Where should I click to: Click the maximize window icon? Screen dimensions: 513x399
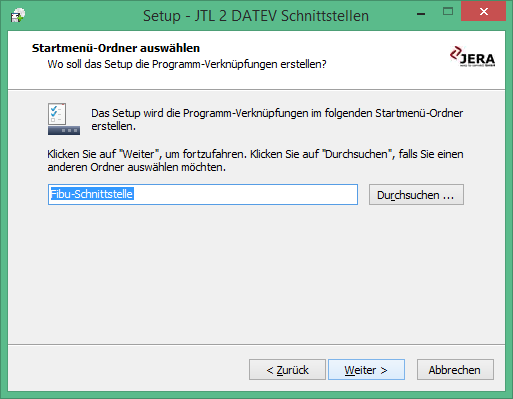pyautogui.click(x=448, y=12)
